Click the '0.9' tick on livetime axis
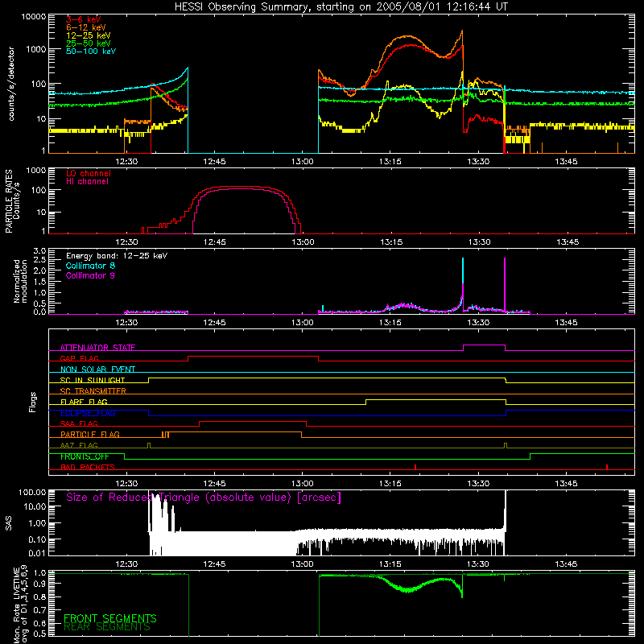This screenshot has width=644, height=644. pos(39,583)
